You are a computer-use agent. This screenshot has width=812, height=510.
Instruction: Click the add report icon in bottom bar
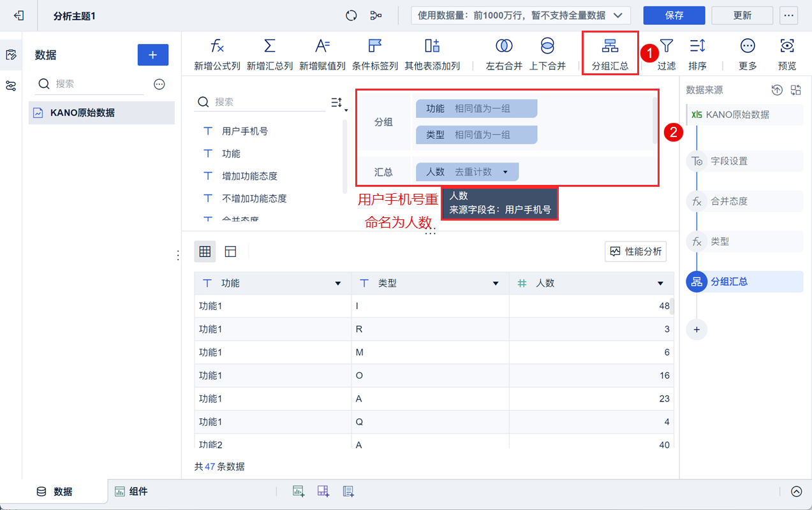click(348, 492)
